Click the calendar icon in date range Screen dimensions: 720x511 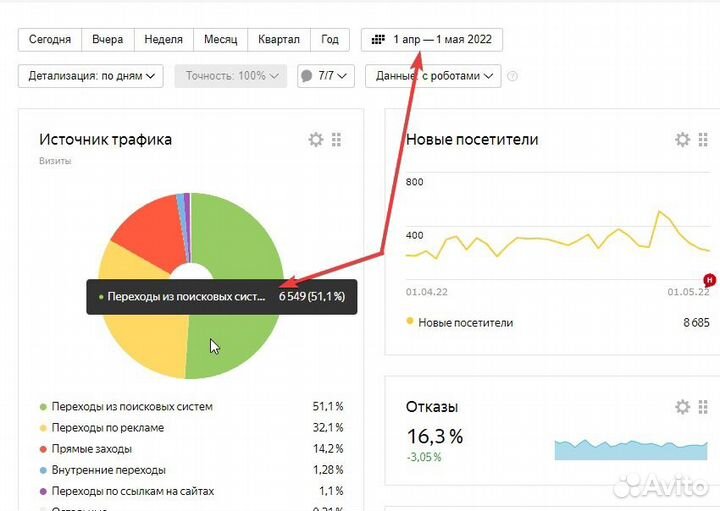[x=378, y=39]
